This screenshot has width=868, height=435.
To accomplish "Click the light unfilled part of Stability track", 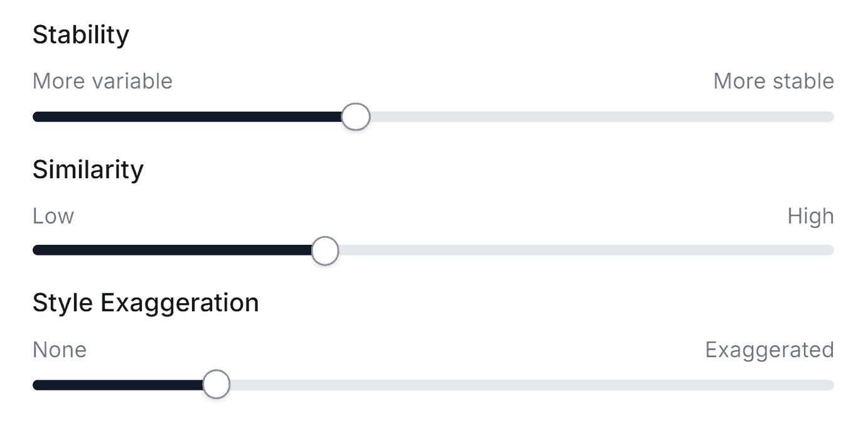I will pos(596,117).
